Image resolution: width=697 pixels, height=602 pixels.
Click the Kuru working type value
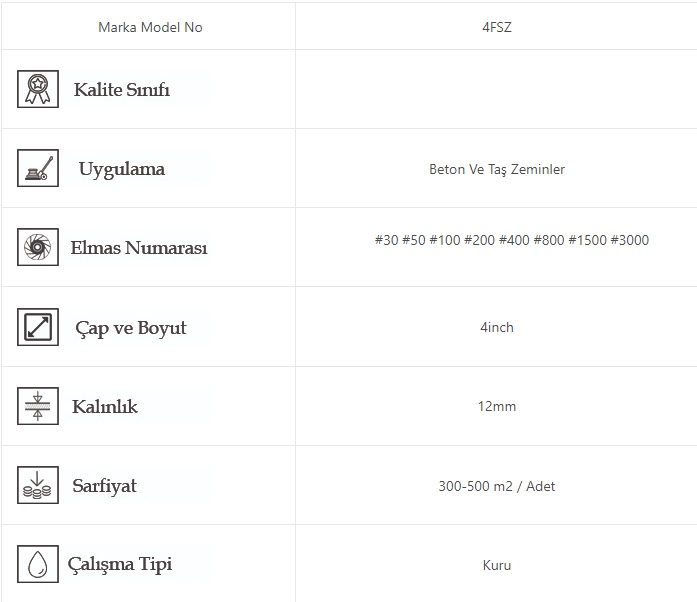click(496, 565)
